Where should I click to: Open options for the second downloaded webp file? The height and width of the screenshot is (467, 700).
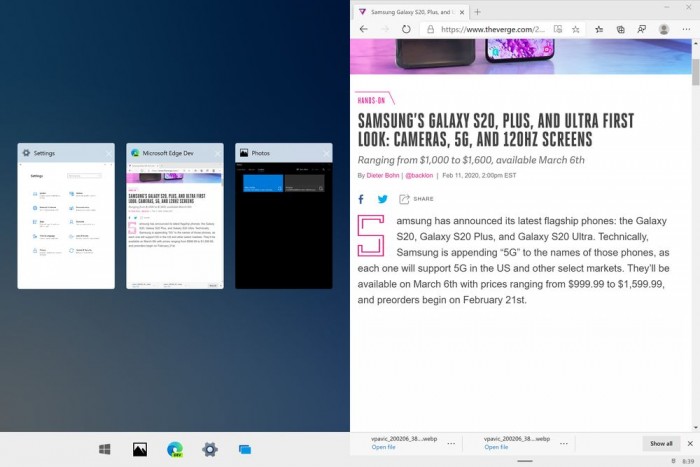click(x=563, y=443)
